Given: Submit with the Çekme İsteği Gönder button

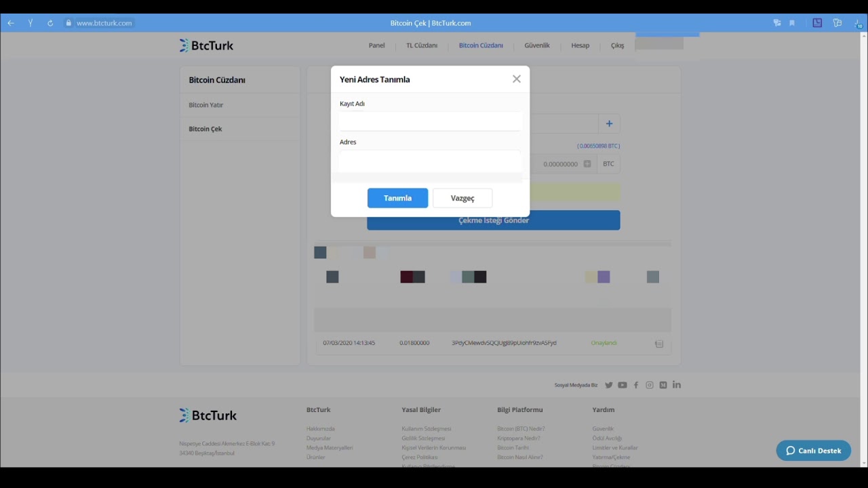Looking at the screenshot, I should coord(494,220).
